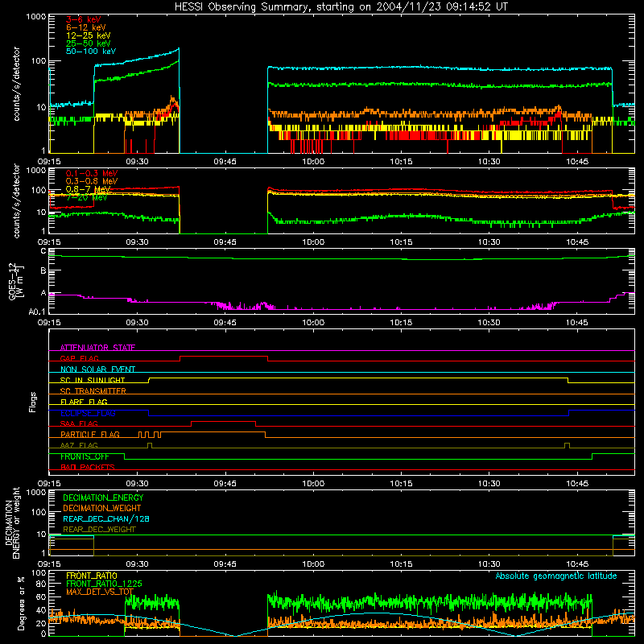
Task: Click the C level tick in GOES panel
Action: tap(43, 251)
